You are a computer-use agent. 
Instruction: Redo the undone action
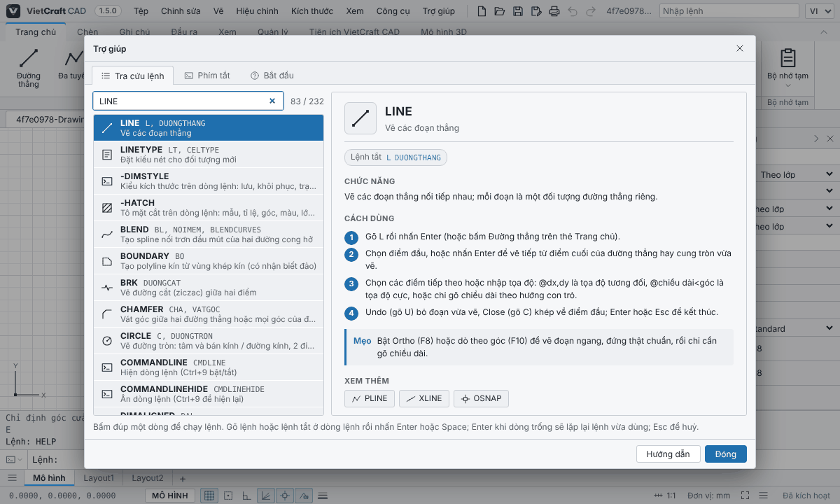click(x=591, y=11)
